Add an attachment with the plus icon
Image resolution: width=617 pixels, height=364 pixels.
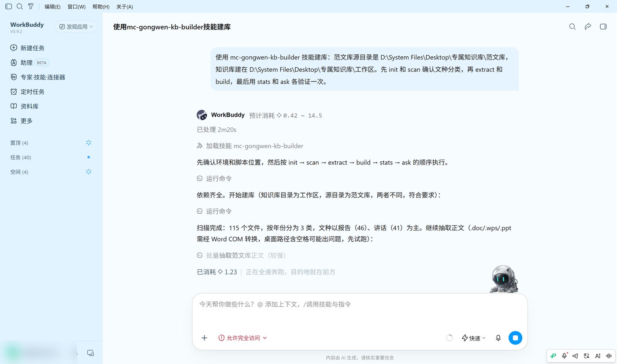pos(204,338)
